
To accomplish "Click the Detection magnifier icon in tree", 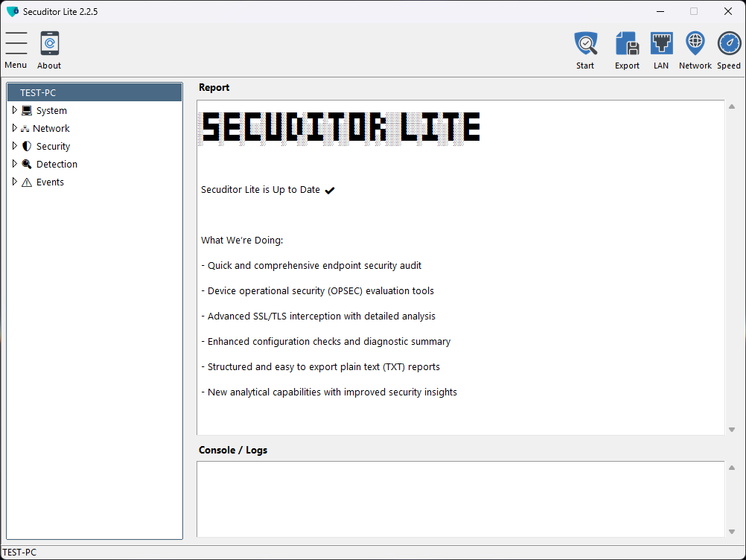I will coord(27,164).
